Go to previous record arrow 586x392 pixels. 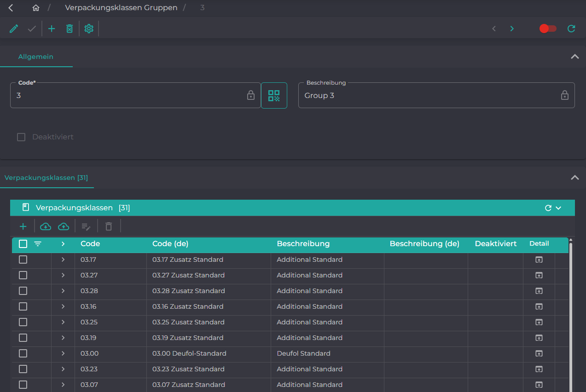494,29
